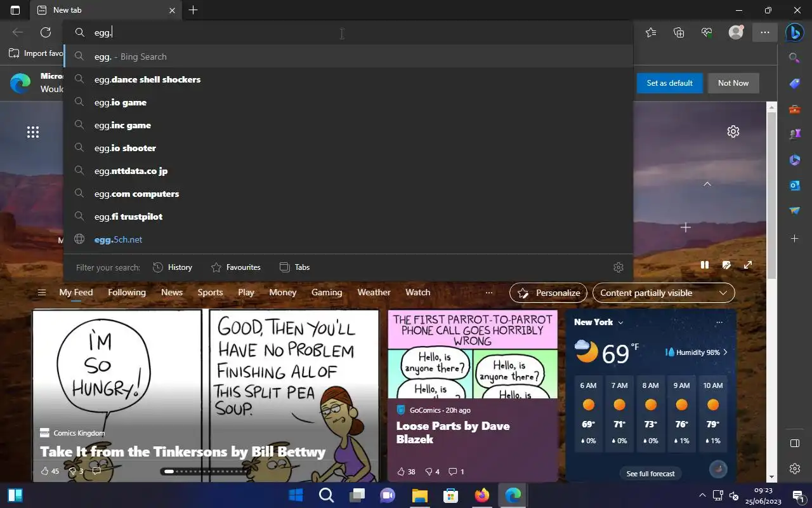Viewport: 812px width, 508px height.
Task: Switch to News feed tab
Action: click(x=172, y=292)
